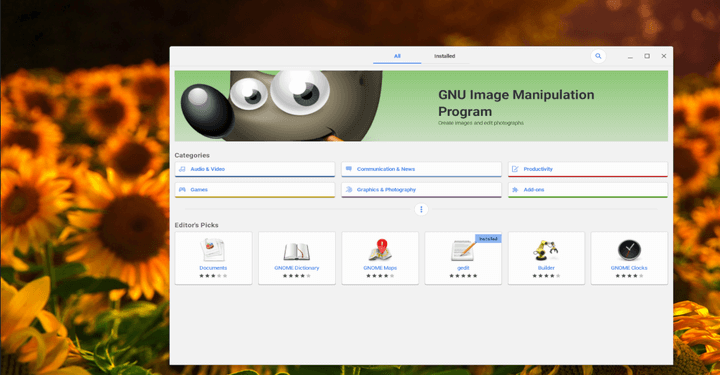Close the software window

point(664,56)
